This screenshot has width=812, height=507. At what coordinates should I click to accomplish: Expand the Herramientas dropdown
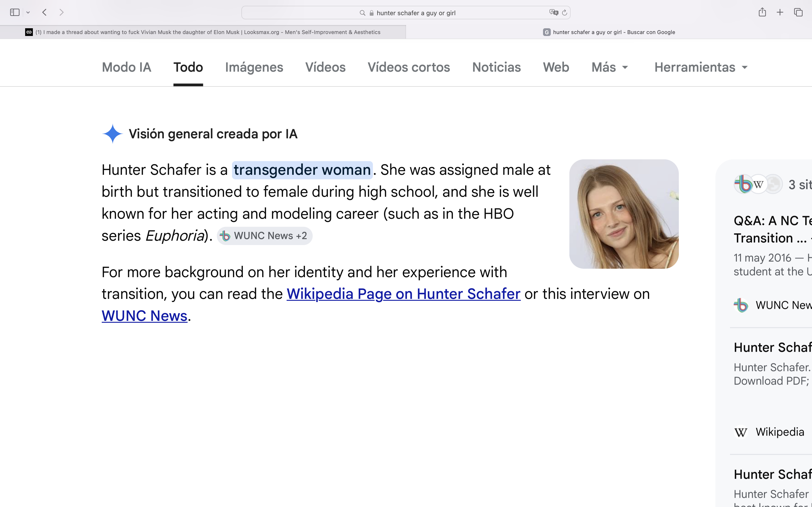[x=701, y=67]
